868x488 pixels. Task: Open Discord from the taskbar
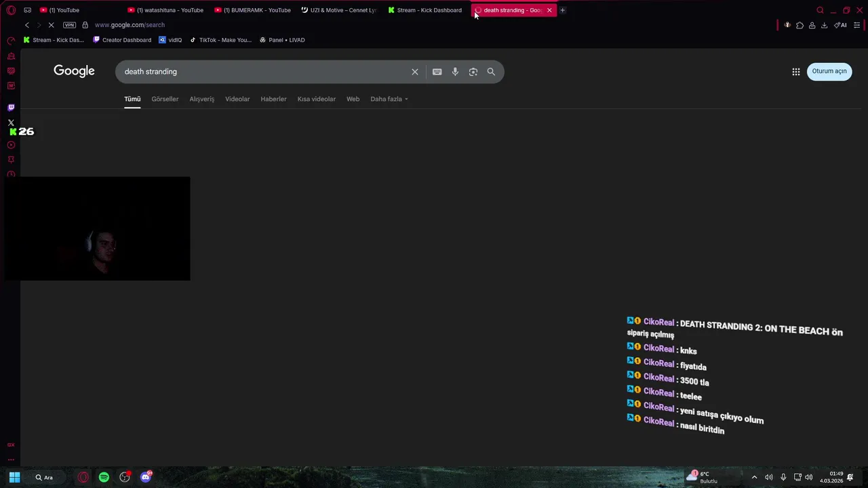tap(145, 477)
